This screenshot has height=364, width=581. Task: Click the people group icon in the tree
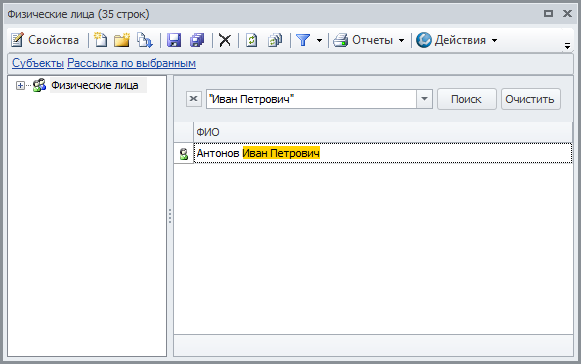pos(39,85)
